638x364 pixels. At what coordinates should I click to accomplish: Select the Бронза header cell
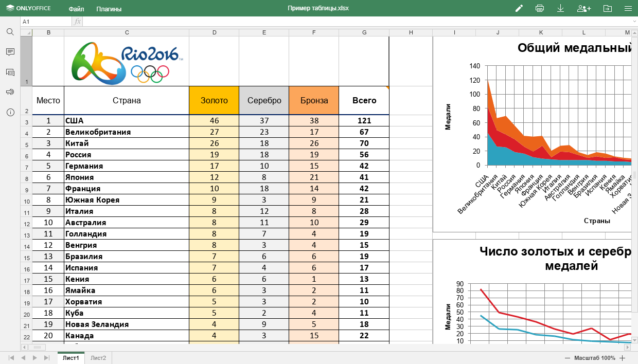314,100
